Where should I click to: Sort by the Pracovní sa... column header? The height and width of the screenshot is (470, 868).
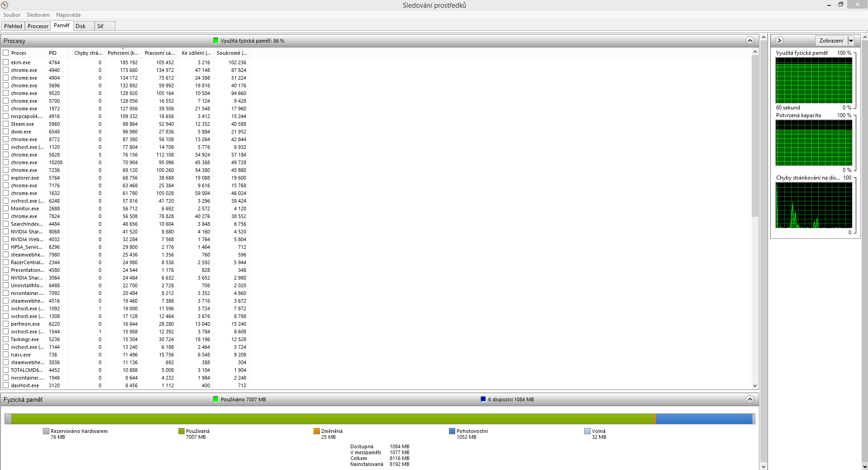pos(159,53)
